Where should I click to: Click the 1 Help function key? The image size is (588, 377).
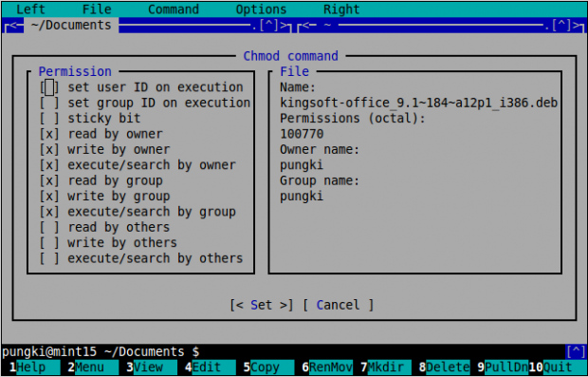click(x=31, y=367)
